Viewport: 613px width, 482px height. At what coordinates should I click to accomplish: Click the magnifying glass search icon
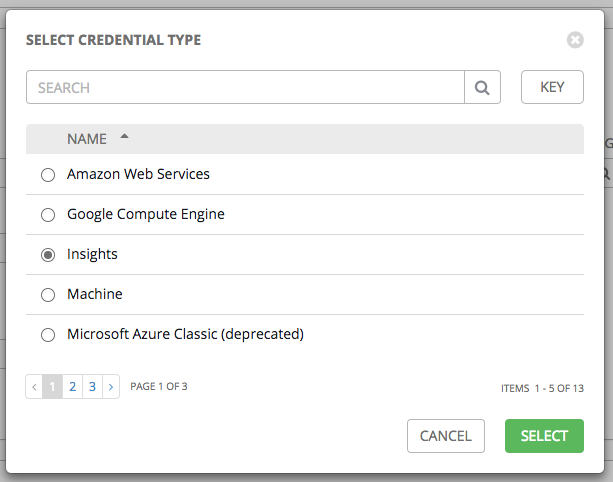(482, 87)
